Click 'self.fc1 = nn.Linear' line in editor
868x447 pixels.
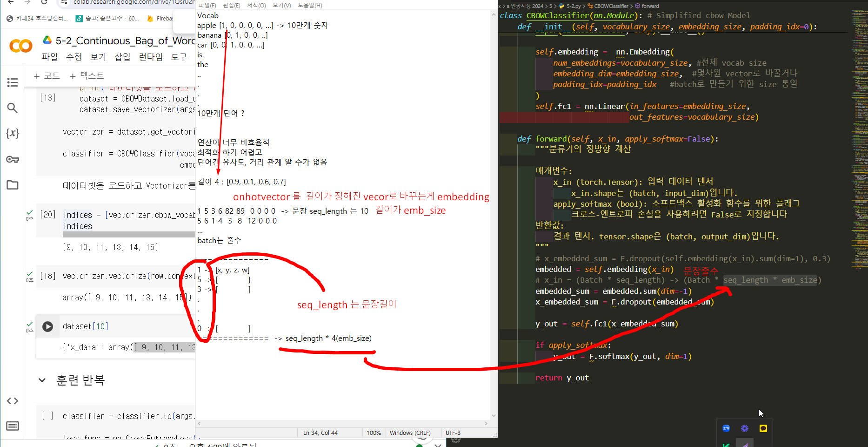point(642,107)
